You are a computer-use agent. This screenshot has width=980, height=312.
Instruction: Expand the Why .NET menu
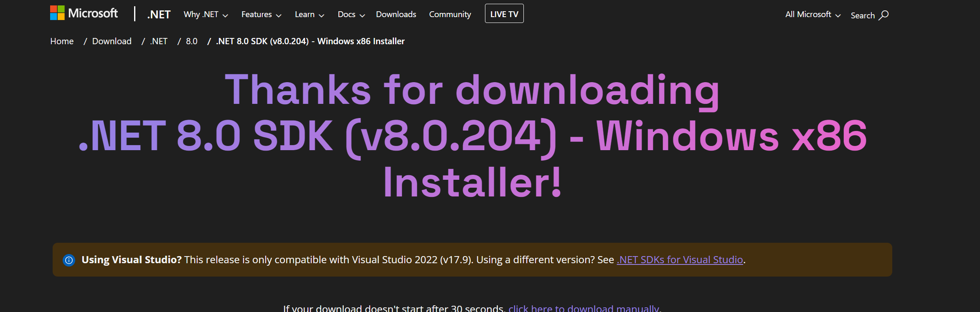tap(206, 15)
